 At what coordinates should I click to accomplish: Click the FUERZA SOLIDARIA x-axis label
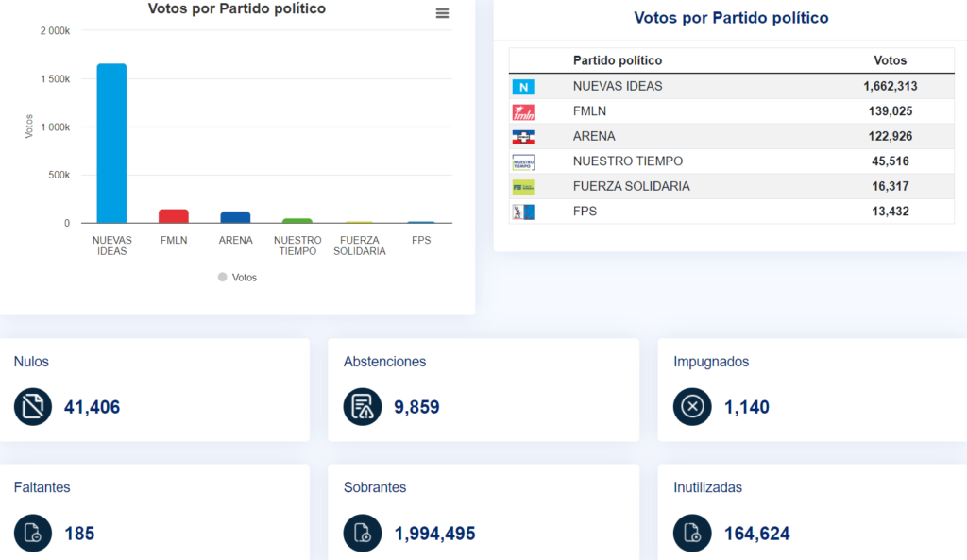pos(360,246)
